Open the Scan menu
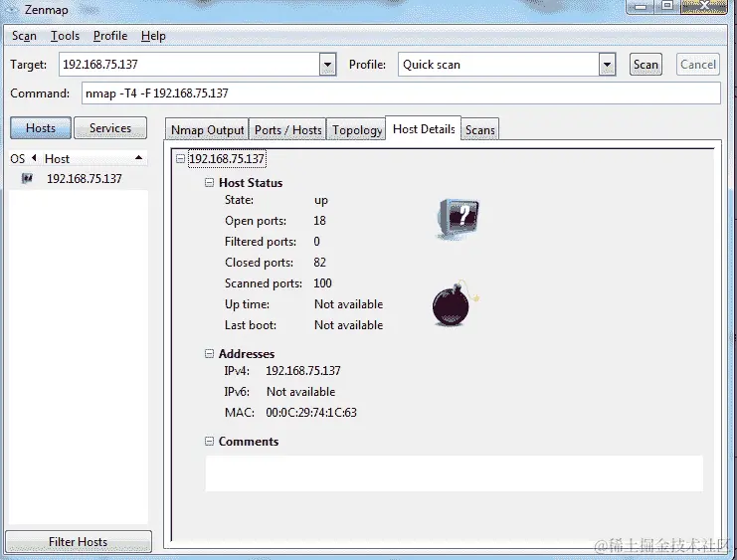This screenshot has height=560, width=737. (24, 36)
